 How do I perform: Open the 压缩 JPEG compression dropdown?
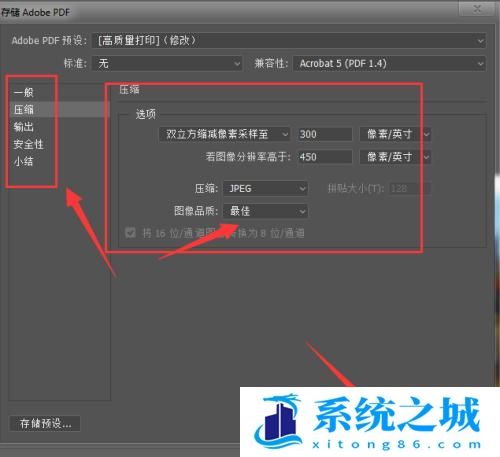266,189
